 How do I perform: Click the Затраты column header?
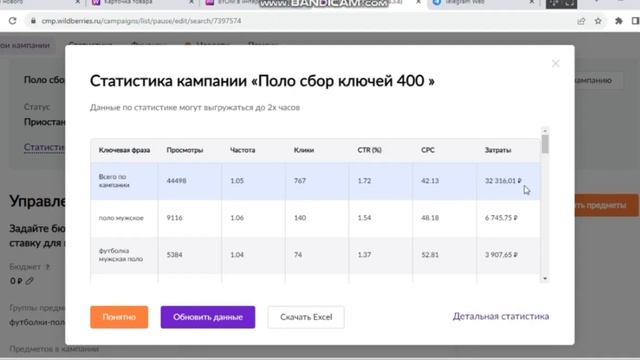pyautogui.click(x=498, y=150)
